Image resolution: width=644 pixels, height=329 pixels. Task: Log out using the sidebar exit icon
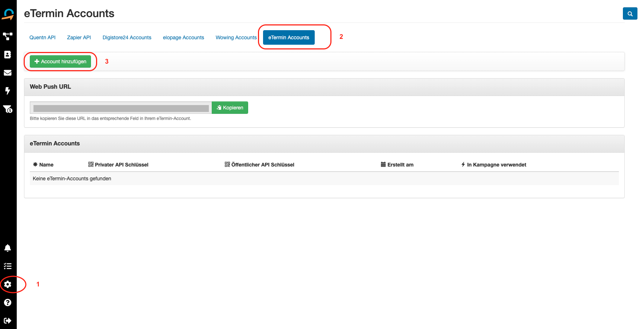click(8, 321)
